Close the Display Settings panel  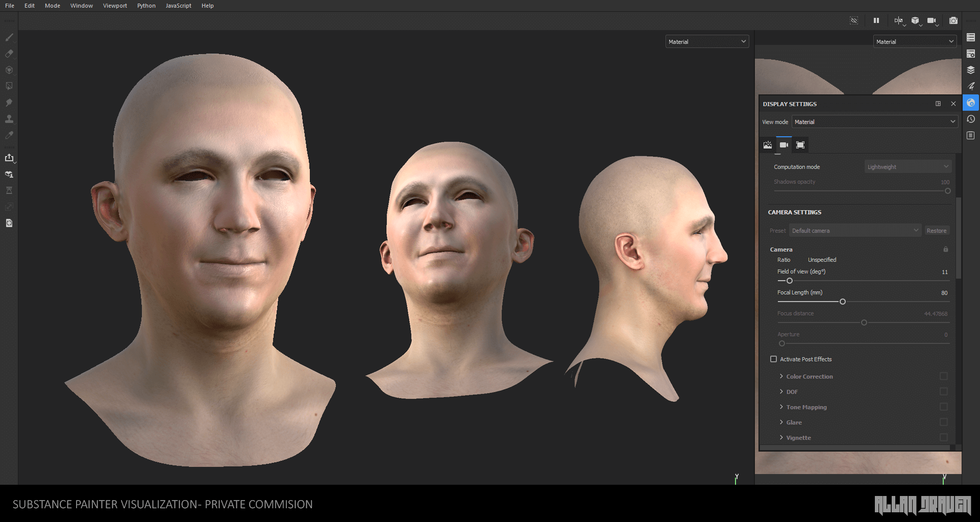(953, 104)
